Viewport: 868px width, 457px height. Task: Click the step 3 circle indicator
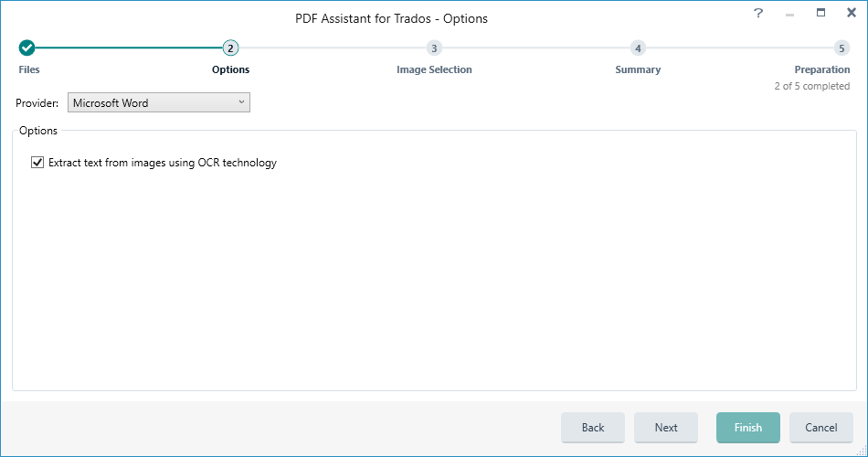click(x=434, y=48)
